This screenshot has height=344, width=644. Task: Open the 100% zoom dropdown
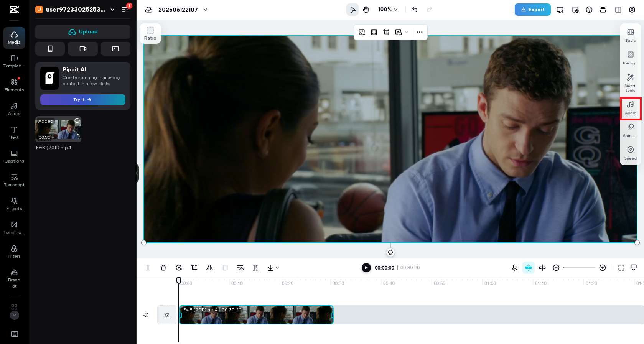[x=388, y=10]
